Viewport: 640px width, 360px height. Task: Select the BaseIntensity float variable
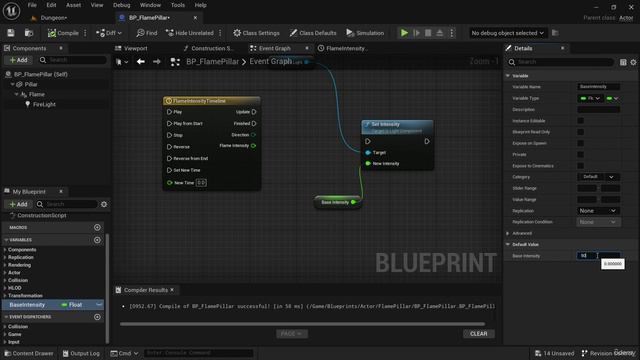[x=53, y=305]
